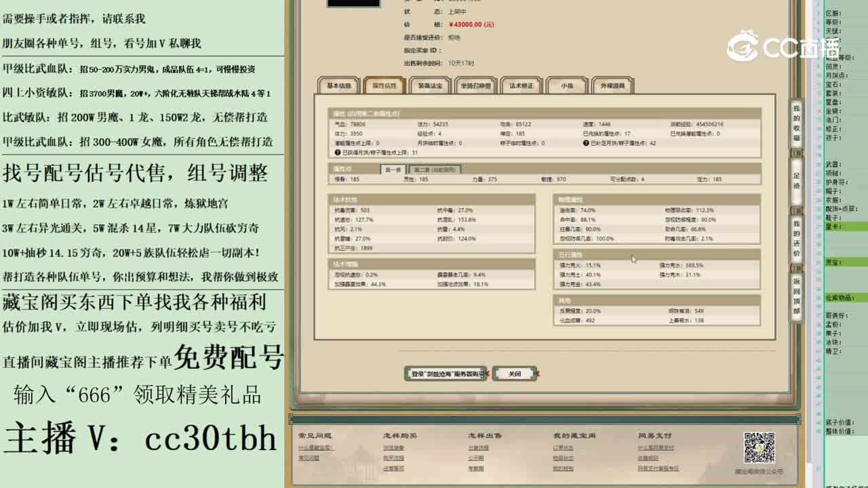Viewport: 868px width, 488px height.
Task: Open the 常见问题 link under 什么是藏宝阁
Action: (309, 458)
